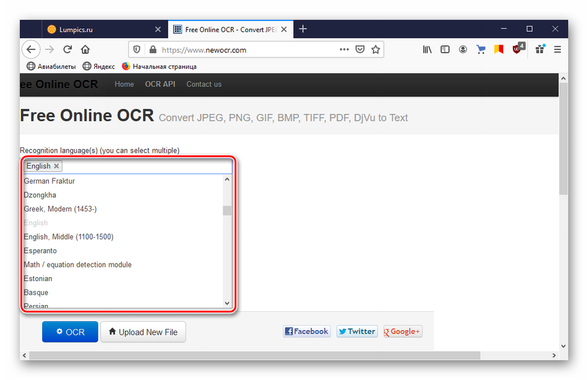Viewport: 588px width, 380px height.
Task: Bookmark this page with the star icon
Action: tap(375, 50)
